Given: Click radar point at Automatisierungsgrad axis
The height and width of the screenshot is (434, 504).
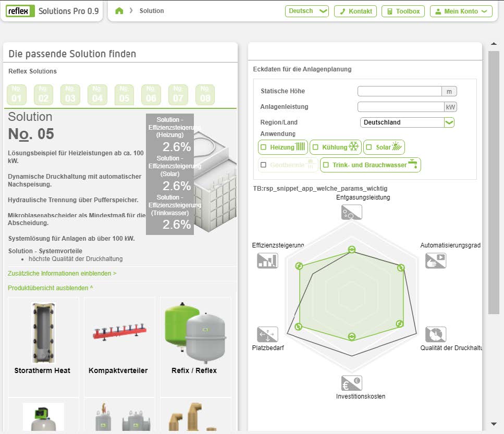Looking at the screenshot, I should pos(401,268).
